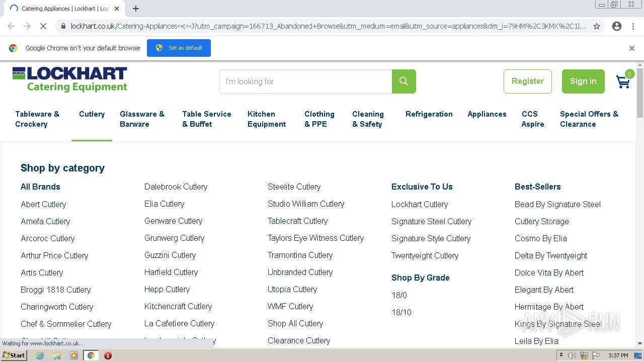The image size is (644, 362).
Task: View site info via the address bar padlock
Action: click(x=63, y=26)
